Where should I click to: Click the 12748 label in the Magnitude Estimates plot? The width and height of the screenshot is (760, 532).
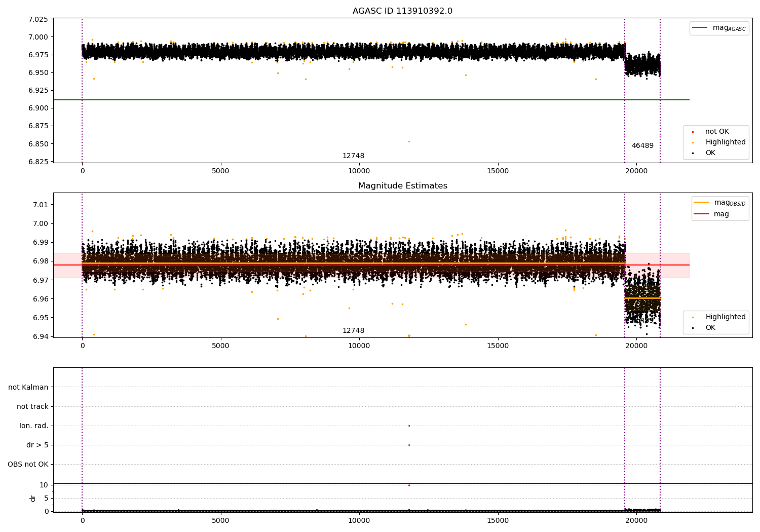[x=353, y=331]
